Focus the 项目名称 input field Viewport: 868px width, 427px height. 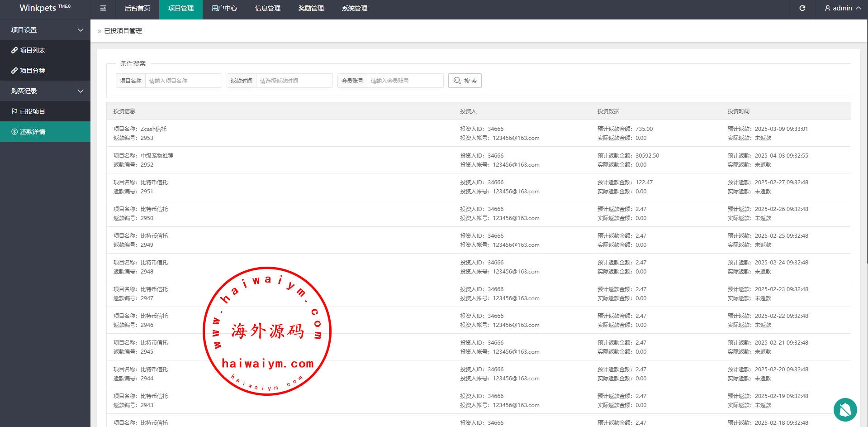click(183, 81)
